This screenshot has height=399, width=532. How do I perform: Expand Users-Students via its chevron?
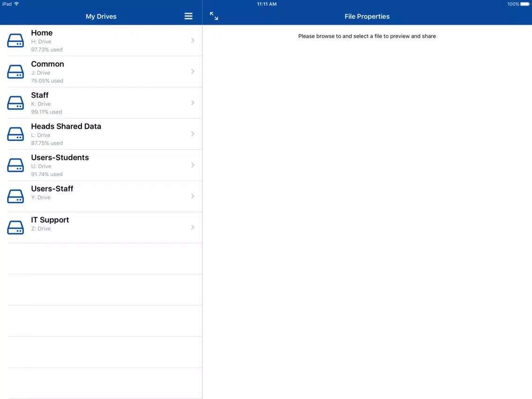[193, 165]
